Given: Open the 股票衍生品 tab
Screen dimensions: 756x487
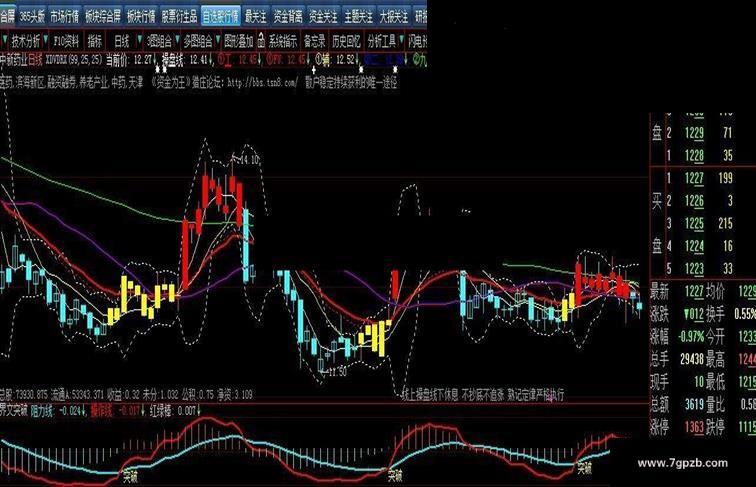Looking at the screenshot, I should point(179,17).
